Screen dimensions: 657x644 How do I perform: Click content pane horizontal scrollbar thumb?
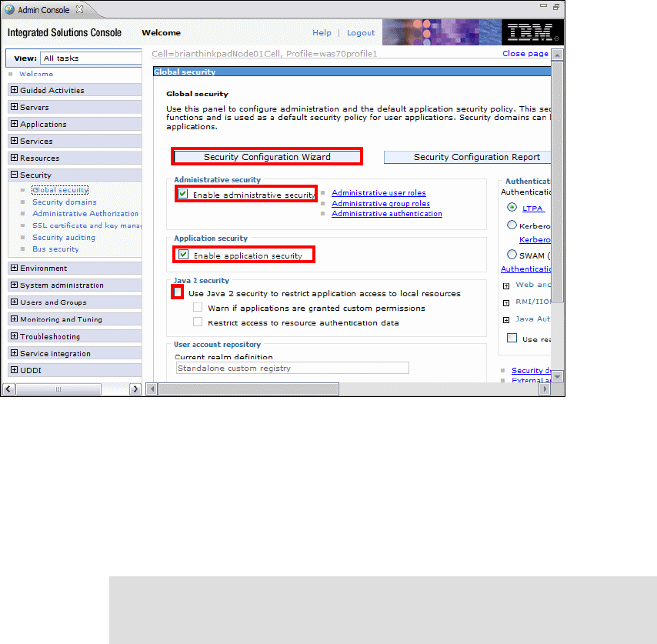click(x=248, y=389)
